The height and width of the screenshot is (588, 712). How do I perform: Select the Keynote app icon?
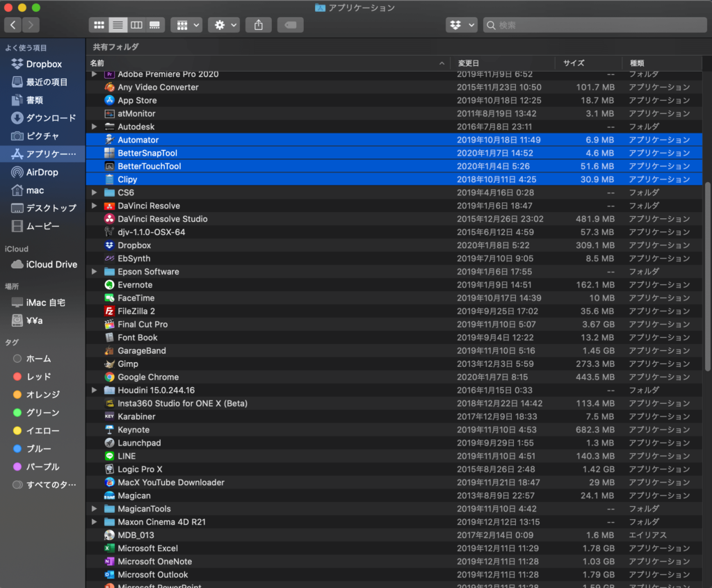click(x=109, y=430)
